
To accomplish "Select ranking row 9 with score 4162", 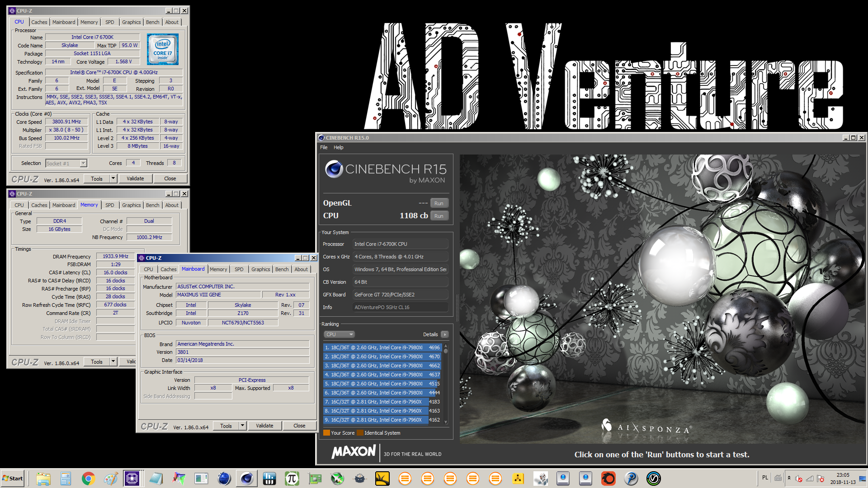I will coord(382,420).
